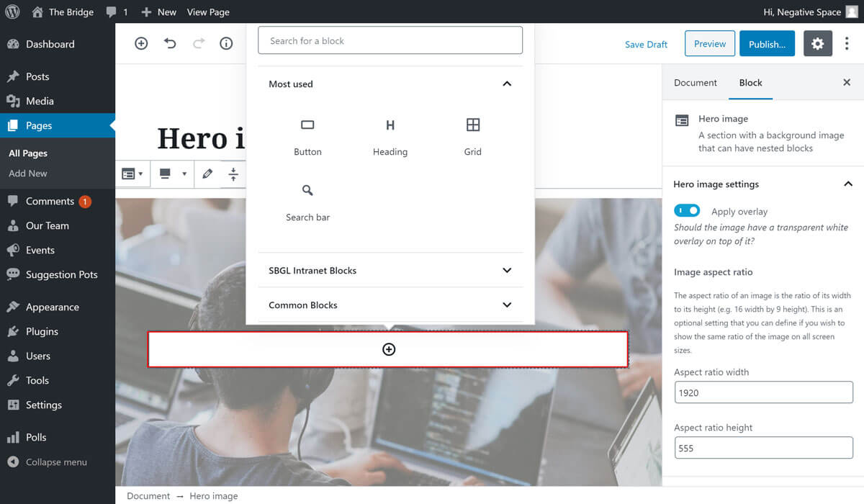This screenshot has height=504, width=864.
Task: Click the Publish button
Action: (767, 44)
